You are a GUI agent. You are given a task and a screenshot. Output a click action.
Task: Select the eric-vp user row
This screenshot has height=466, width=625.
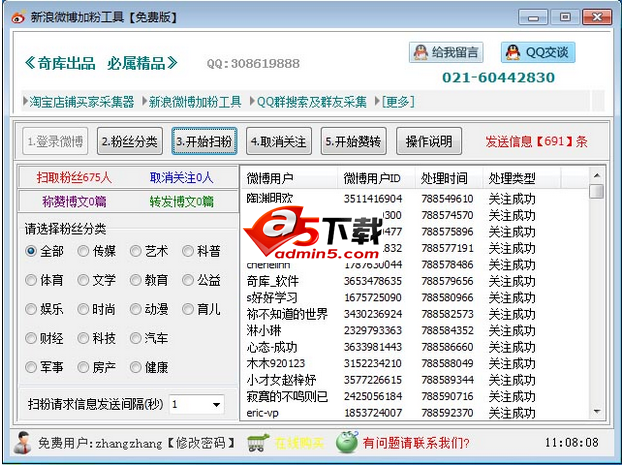point(415,413)
